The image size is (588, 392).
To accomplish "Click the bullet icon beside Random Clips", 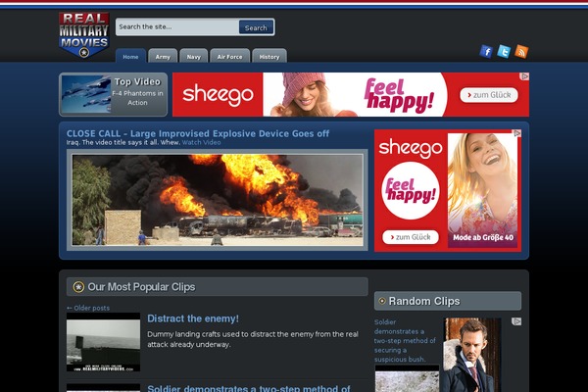I will coord(382,301).
